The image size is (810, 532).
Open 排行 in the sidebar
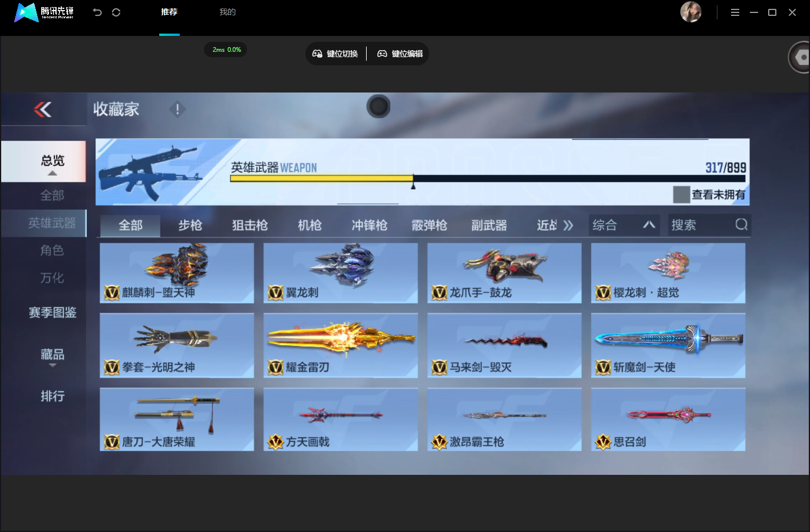[52, 396]
